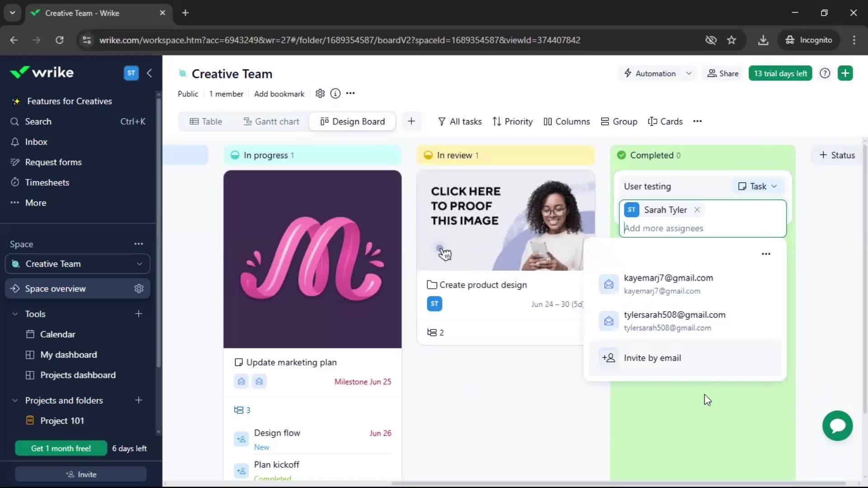Add a new tool with the plus icon

(139, 314)
